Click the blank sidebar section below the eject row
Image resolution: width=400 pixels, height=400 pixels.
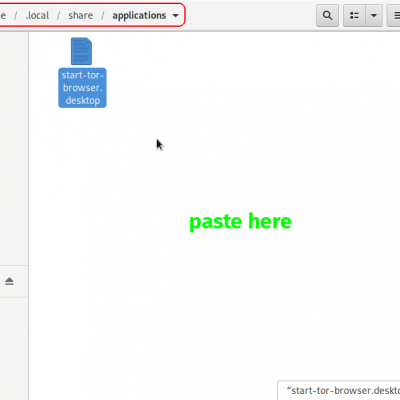(14, 348)
